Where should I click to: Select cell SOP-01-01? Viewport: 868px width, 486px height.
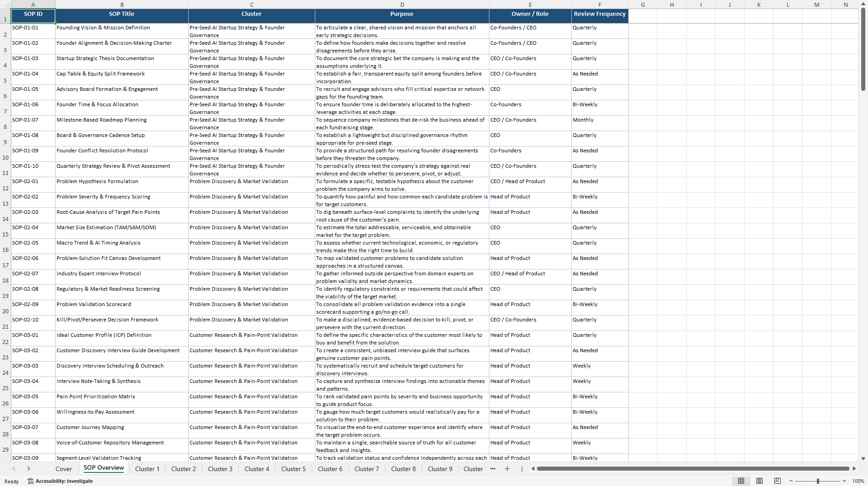(33, 31)
